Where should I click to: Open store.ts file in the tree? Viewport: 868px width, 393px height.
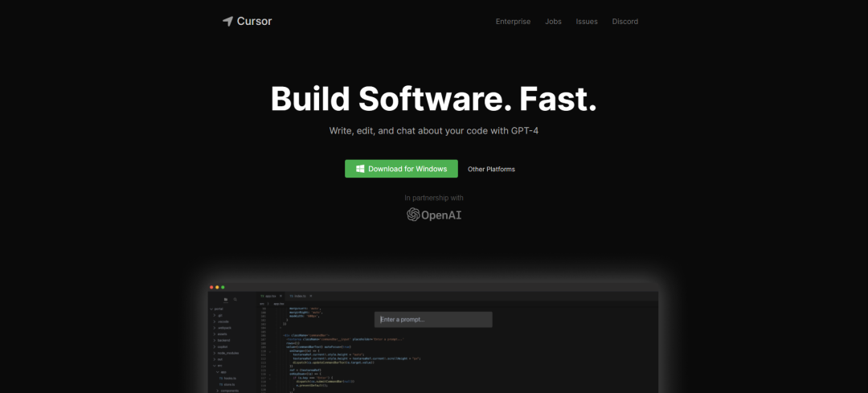point(227,385)
